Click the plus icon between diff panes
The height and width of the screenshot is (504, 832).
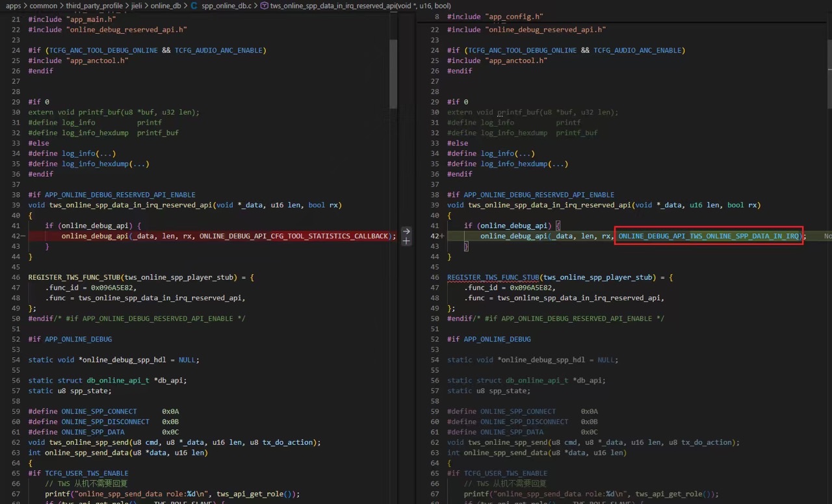[407, 241]
